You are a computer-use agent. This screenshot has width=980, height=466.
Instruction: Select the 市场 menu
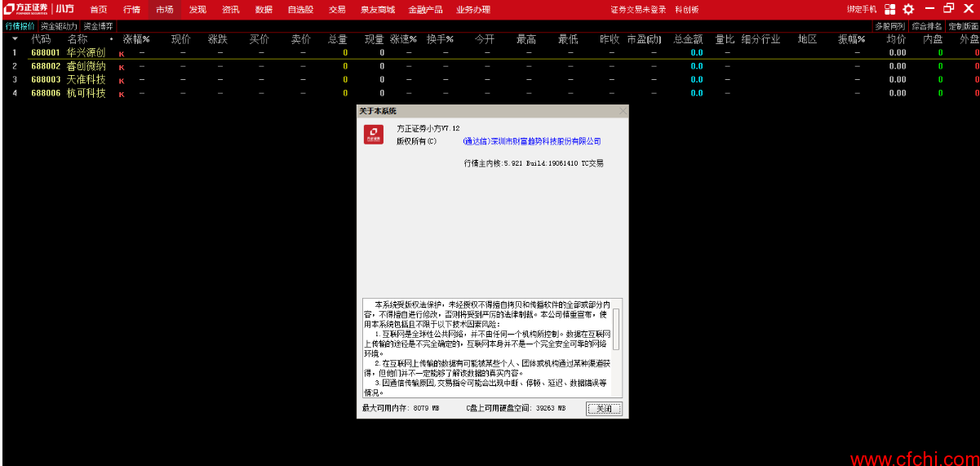(x=165, y=10)
